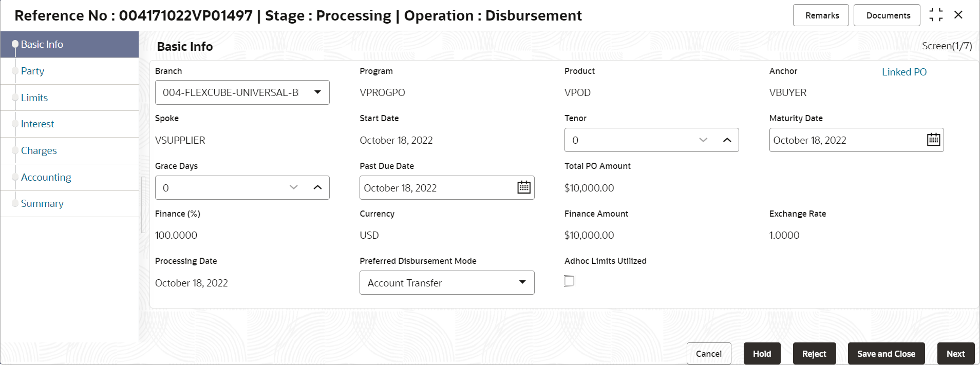The width and height of the screenshot is (980, 365).
Task: Click Save and Close
Action: [886, 354]
